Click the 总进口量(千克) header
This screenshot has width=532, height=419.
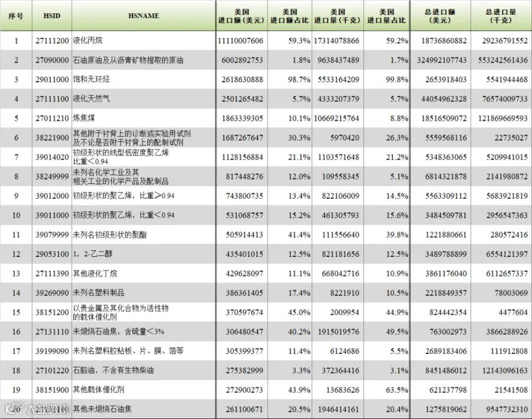click(x=501, y=16)
